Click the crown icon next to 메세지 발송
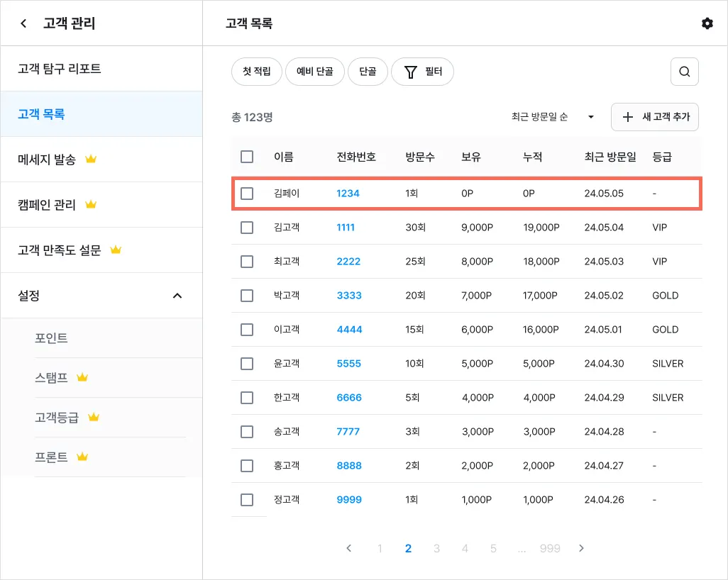Image resolution: width=728 pixels, height=580 pixels. point(91,159)
